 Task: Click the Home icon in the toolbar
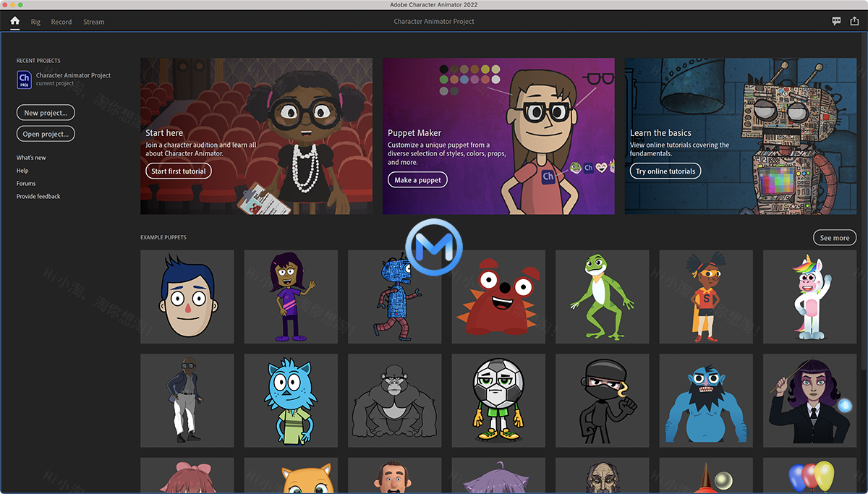point(14,21)
